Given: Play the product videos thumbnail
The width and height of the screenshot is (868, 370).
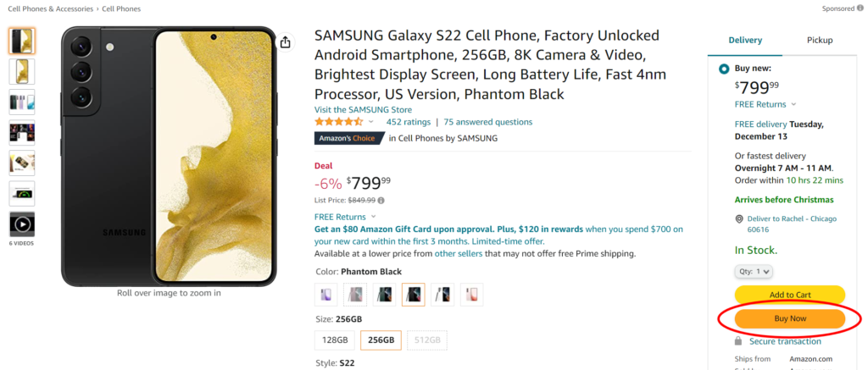Looking at the screenshot, I should (x=21, y=224).
